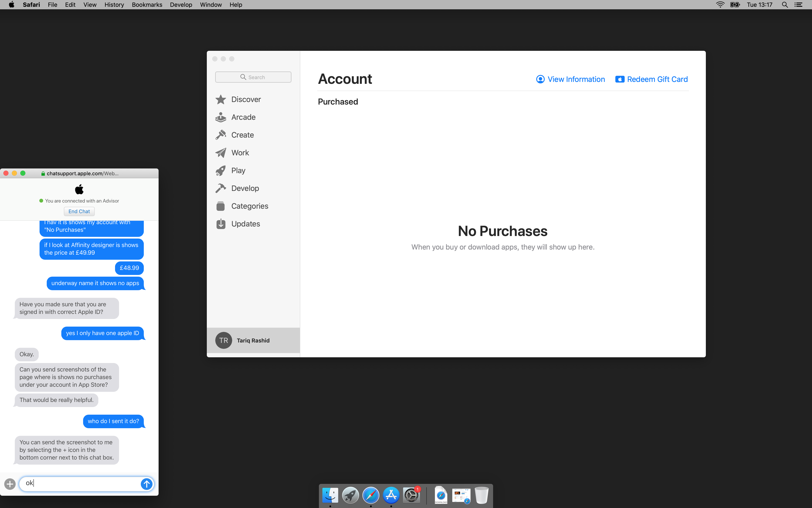
Task: Click the Apple logo in chat window
Action: 79,189
